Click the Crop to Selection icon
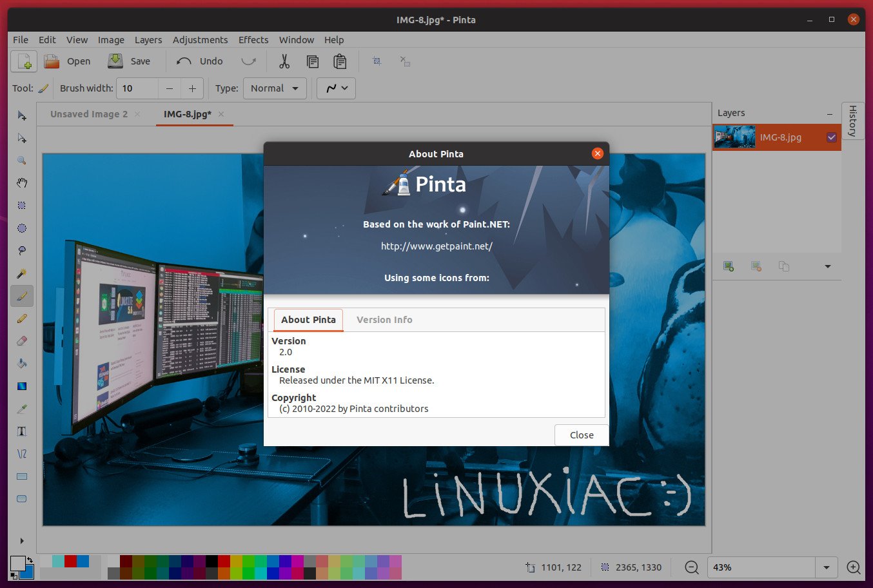 (377, 61)
